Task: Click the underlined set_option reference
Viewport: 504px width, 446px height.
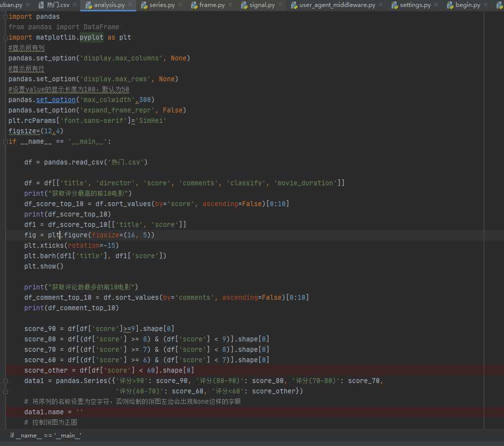Action: 56,100
